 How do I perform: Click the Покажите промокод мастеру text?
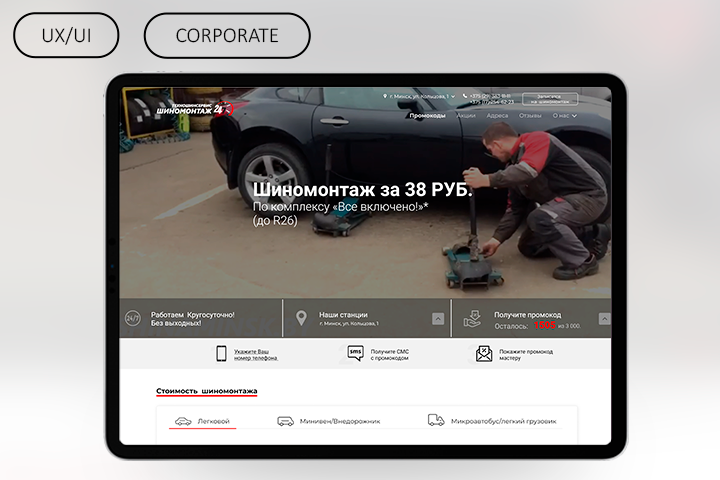(526, 355)
